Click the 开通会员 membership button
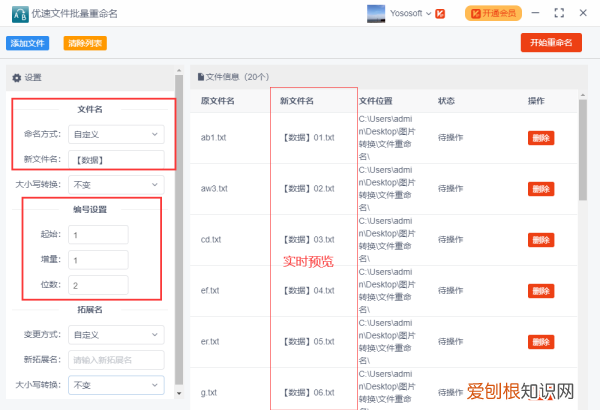The width and height of the screenshot is (600, 410). click(x=493, y=13)
